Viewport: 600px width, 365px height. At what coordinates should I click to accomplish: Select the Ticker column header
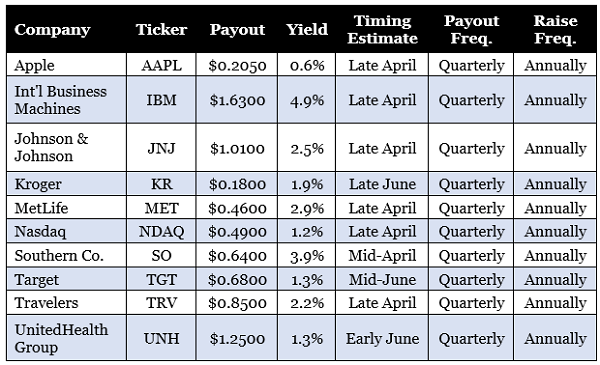point(161,29)
